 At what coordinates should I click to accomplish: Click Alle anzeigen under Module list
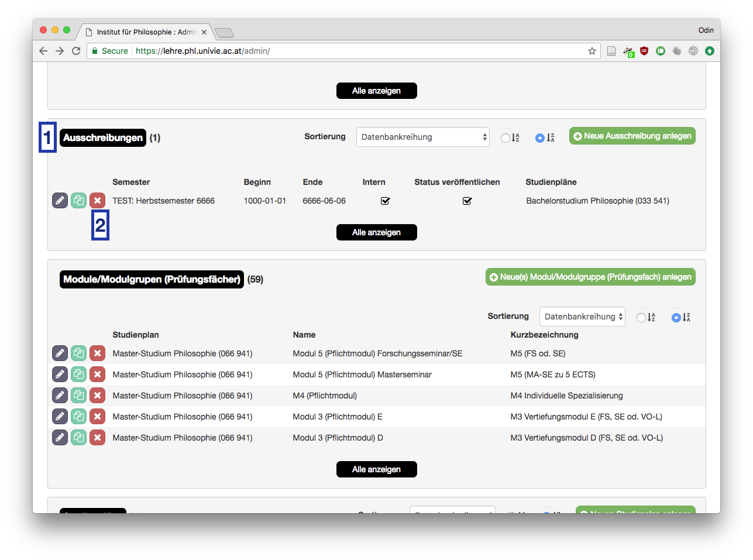tap(377, 469)
